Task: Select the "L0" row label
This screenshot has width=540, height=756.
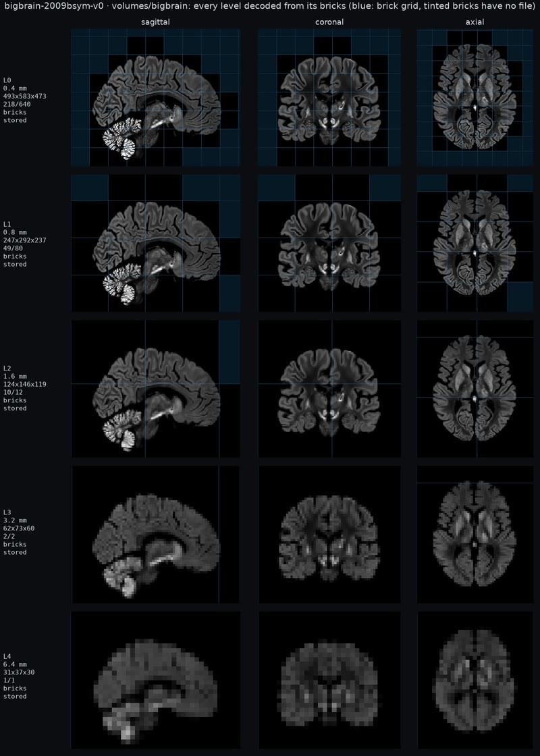Action: click(x=7, y=80)
